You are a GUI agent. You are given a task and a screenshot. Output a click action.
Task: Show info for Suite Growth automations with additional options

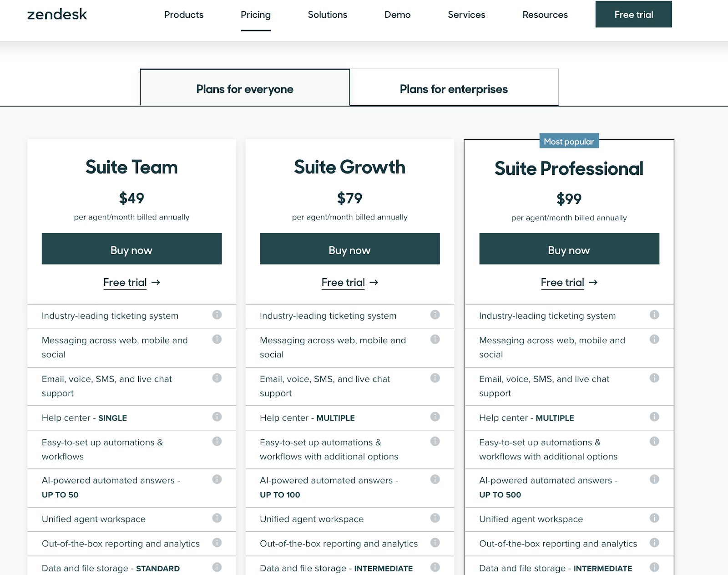[435, 441]
